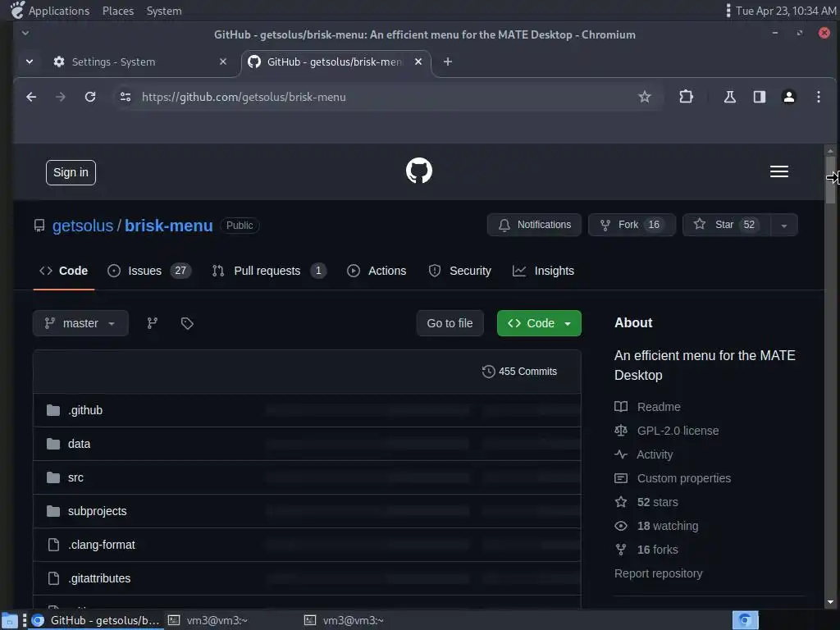Switch to the Insights tab
The image size is (840, 630).
click(543, 271)
